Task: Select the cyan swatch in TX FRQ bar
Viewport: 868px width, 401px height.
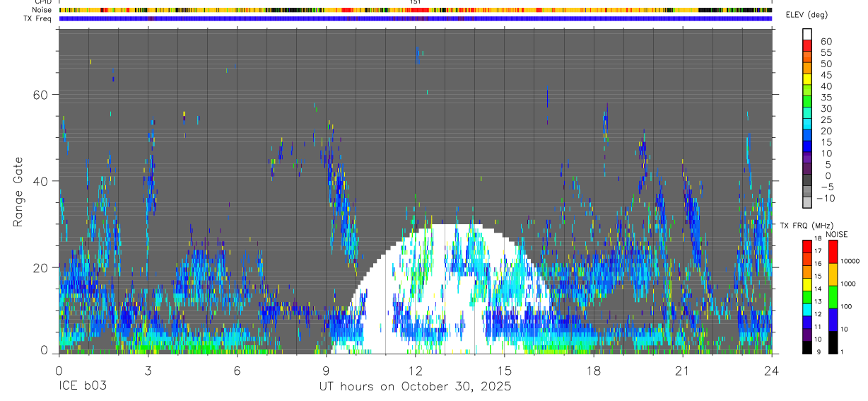Action: point(807,310)
